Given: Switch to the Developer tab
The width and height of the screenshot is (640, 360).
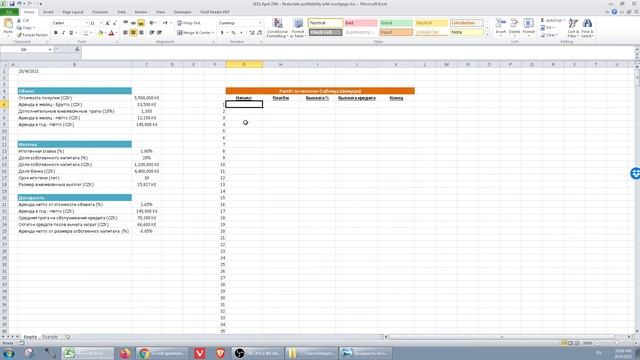Looking at the screenshot, I should pos(182,12).
